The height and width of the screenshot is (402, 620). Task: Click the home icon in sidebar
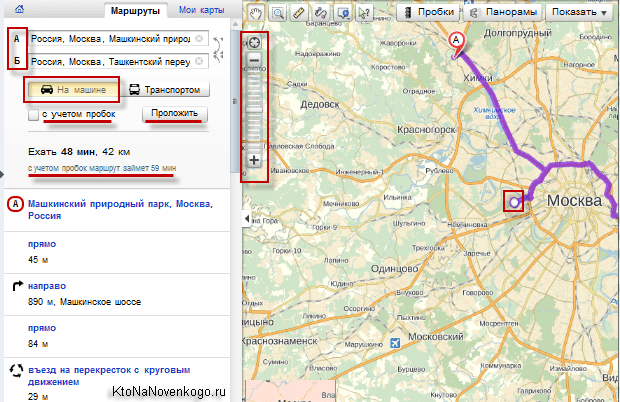[x=21, y=9]
